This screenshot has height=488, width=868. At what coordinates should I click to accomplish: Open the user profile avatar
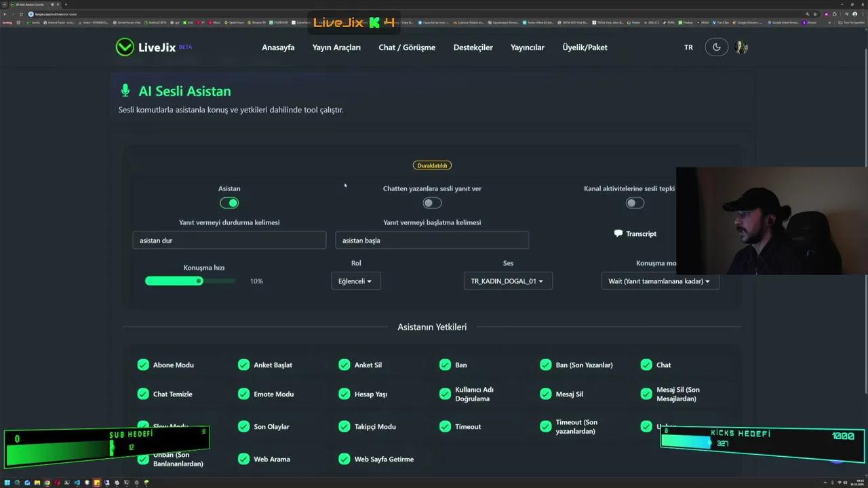click(x=741, y=47)
